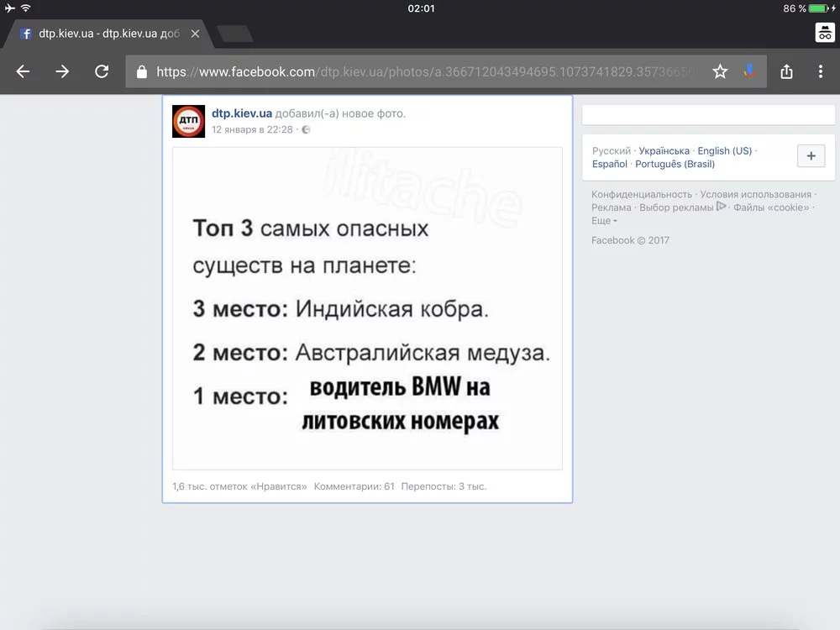Screen dimensions: 840x630
Task: Bookmark page with the star icon
Action: pyautogui.click(x=720, y=71)
